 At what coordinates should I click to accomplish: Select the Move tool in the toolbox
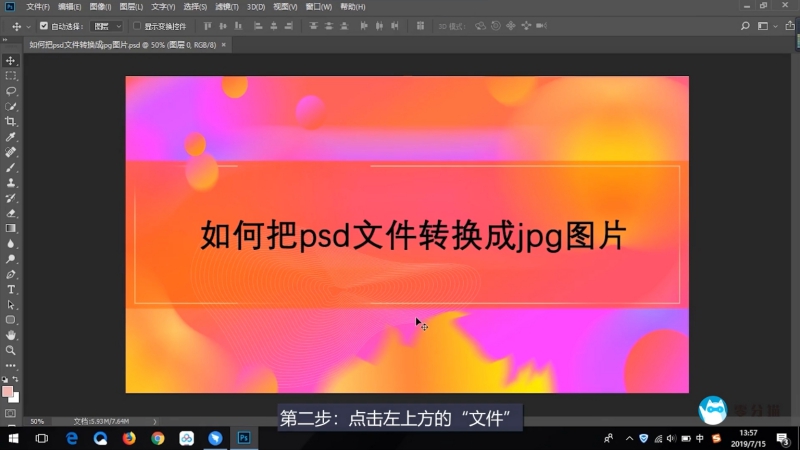click(11, 61)
